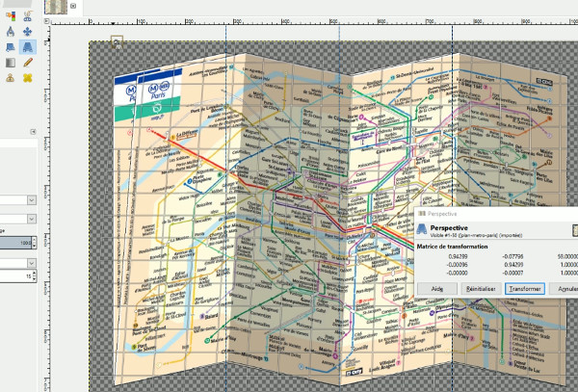Screen dimensions: 578x392
Task: Click the Annuler button
Action: tap(565, 289)
